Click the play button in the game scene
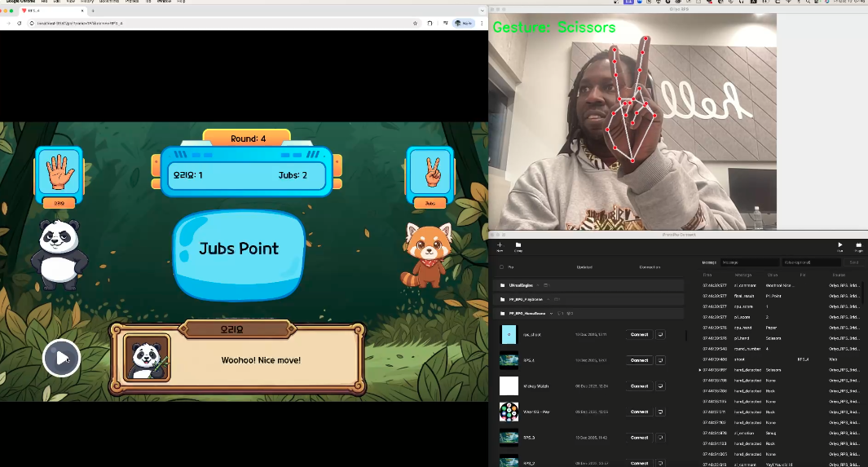Screen dimensions: 868x467 tap(61, 358)
